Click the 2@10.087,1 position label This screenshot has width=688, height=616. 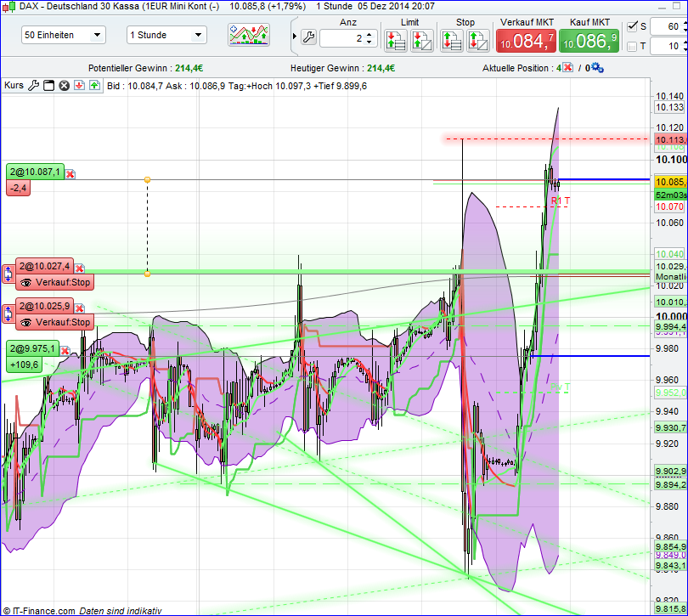35,172
